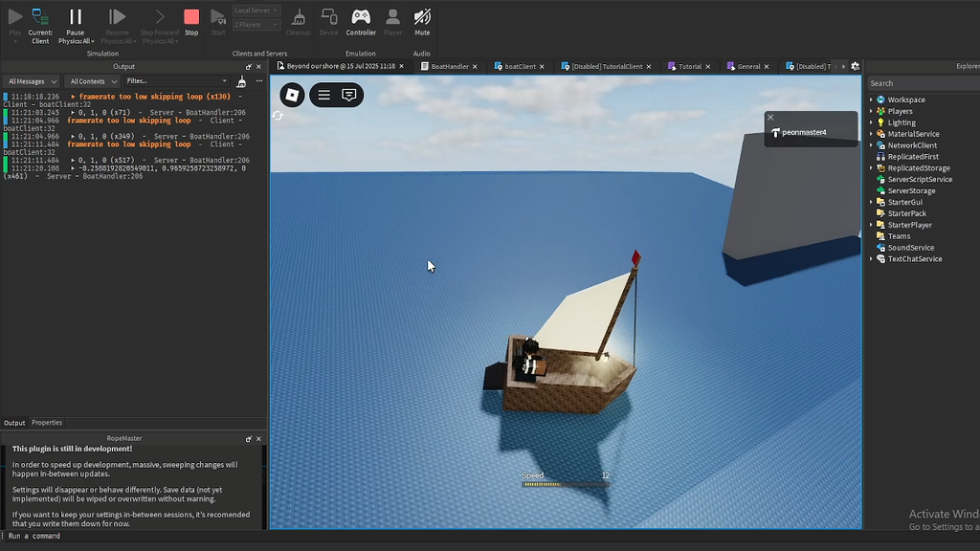Select Lighting in the Explorer
Screen dimensions: 980x551
click(903, 121)
